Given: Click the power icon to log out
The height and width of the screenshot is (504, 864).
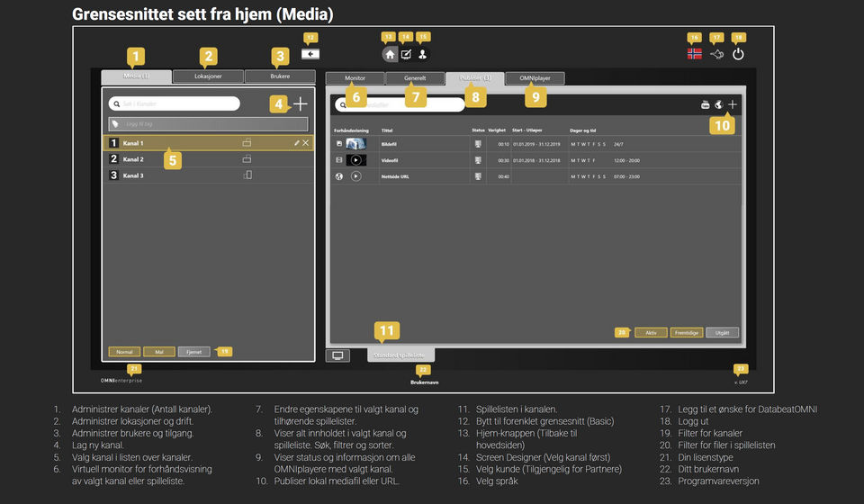Looking at the screenshot, I should click(738, 54).
